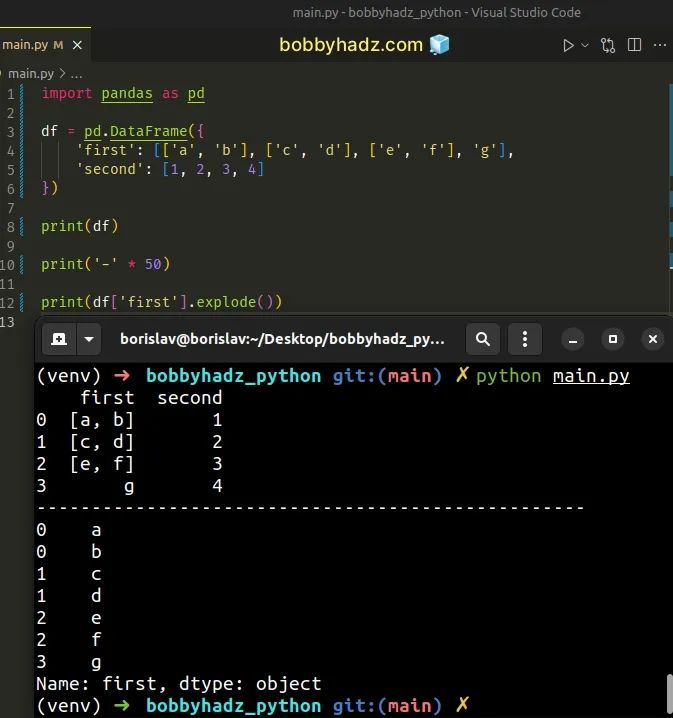Click the breadcrumb ellipsis segment
Viewport: 673px width, 718px height.
[x=76, y=74]
